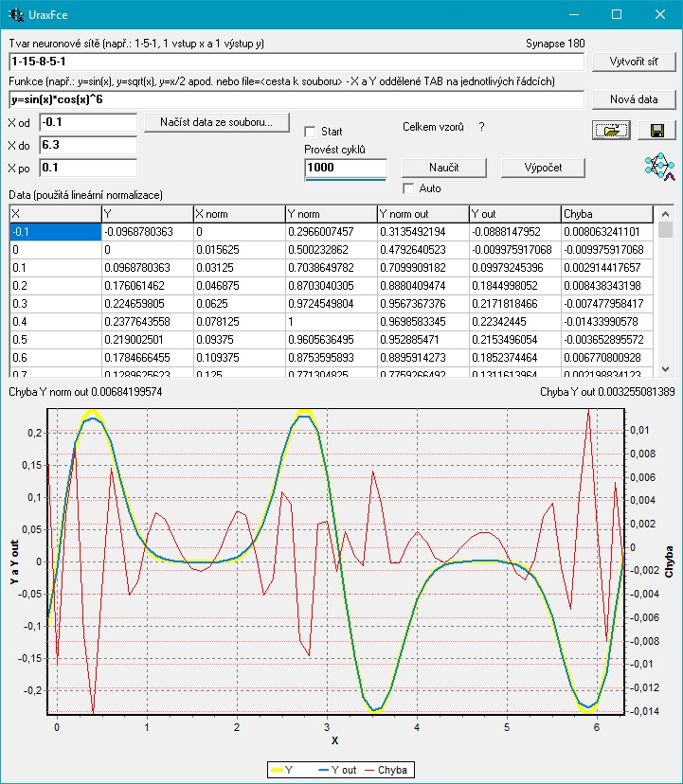Toggle the Auto checkbox
The image size is (683, 784).
point(409,188)
